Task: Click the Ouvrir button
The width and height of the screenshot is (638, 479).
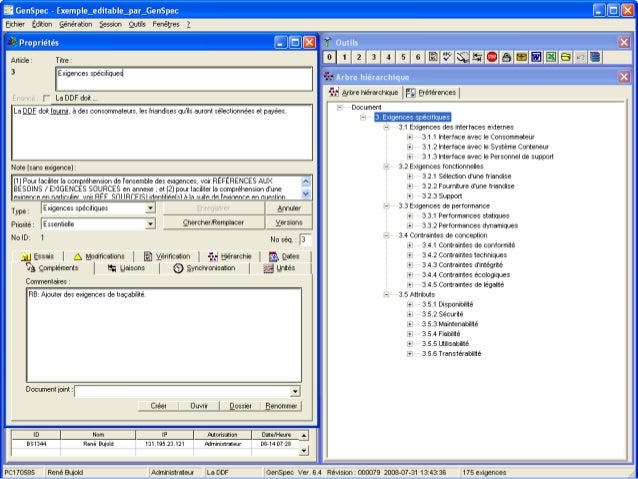Action: [x=199, y=406]
